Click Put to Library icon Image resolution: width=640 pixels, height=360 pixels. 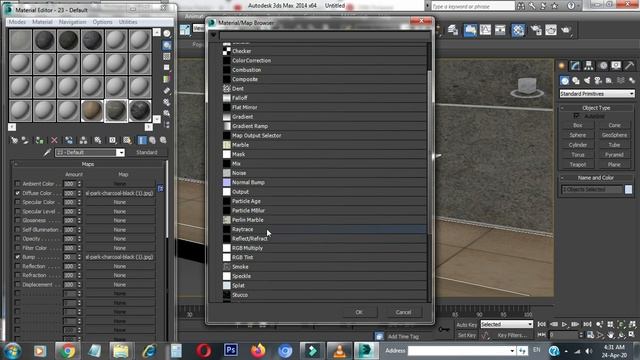pos(98,140)
